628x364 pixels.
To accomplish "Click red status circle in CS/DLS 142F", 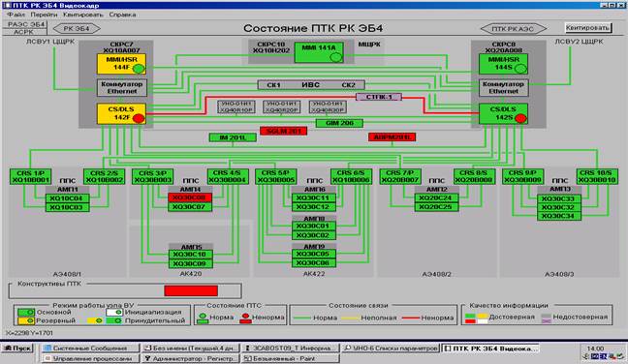I will tap(139, 118).
